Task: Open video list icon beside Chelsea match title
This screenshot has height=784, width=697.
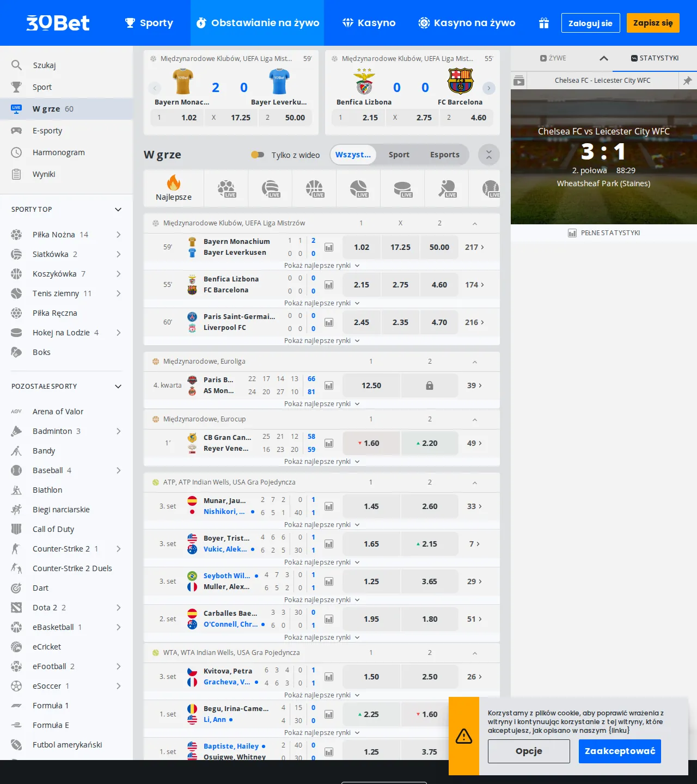Action: (519, 81)
